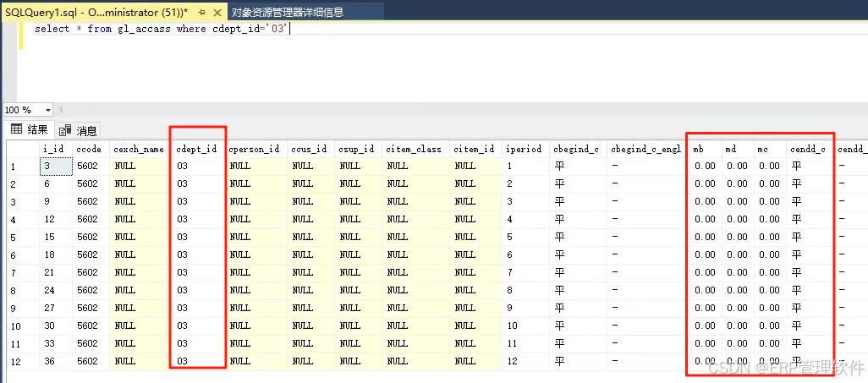868x383 pixels.
Task: Select the cbegind_c_engl column header
Action: tap(647, 150)
